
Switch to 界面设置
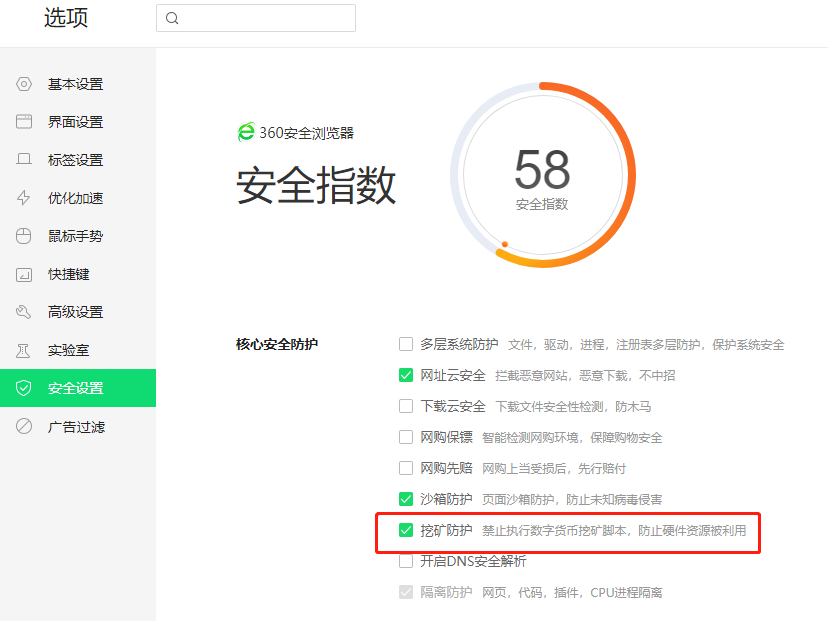click(x=78, y=122)
